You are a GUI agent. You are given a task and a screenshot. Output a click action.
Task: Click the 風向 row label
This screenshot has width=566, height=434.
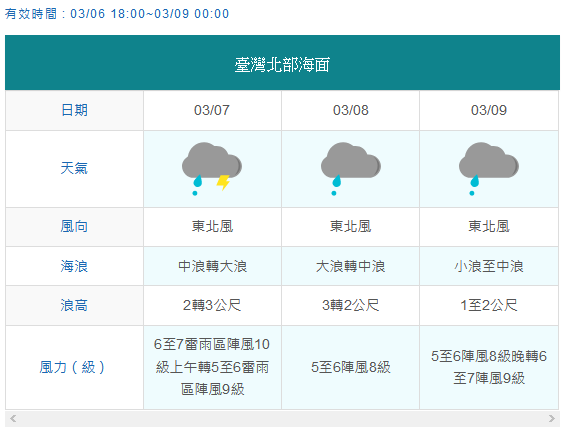74,227
